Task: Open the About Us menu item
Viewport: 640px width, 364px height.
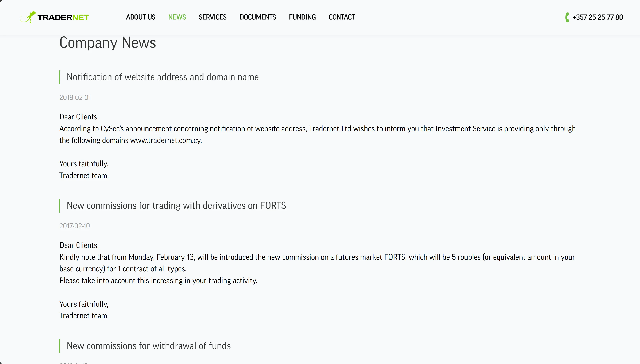Action: click(141, 17)
